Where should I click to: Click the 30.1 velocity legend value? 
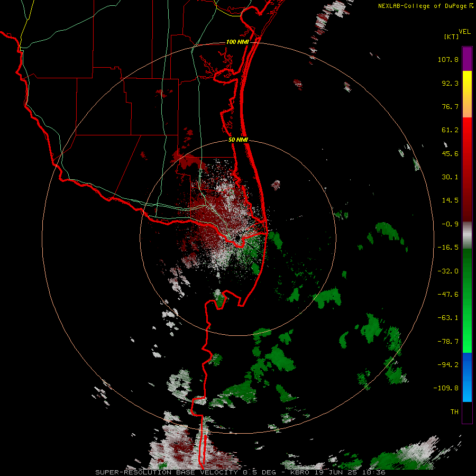[450, 177]
